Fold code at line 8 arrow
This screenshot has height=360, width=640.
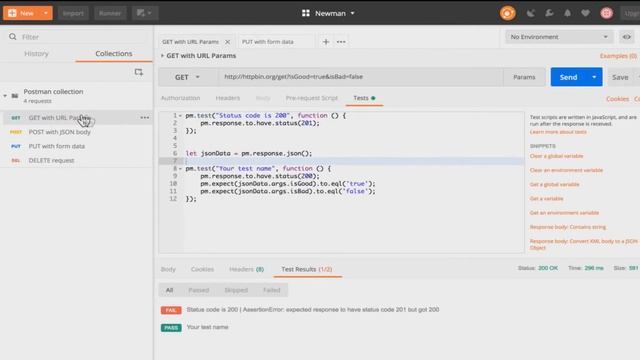click(x=180, y=169)
